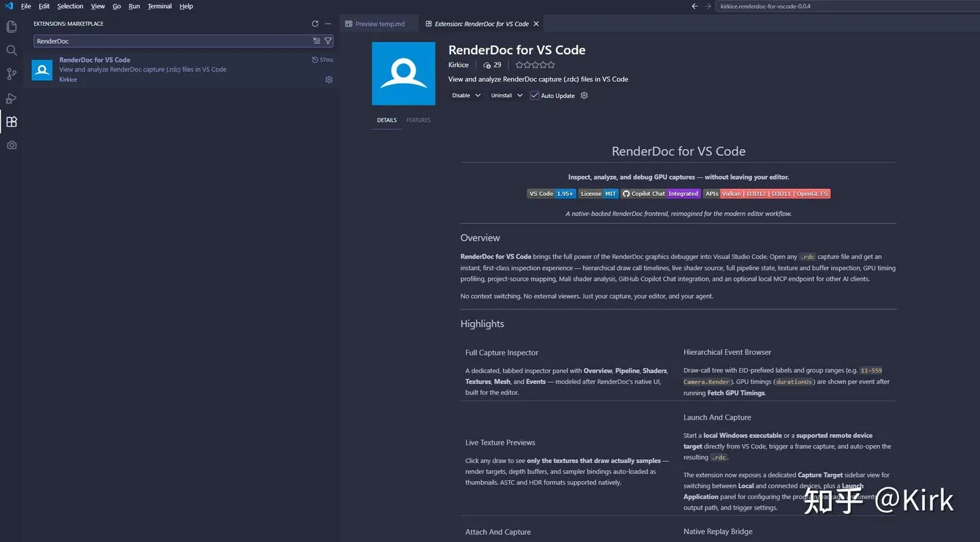
Task: Click the "Highlights" heading
Action: point(483,324)
